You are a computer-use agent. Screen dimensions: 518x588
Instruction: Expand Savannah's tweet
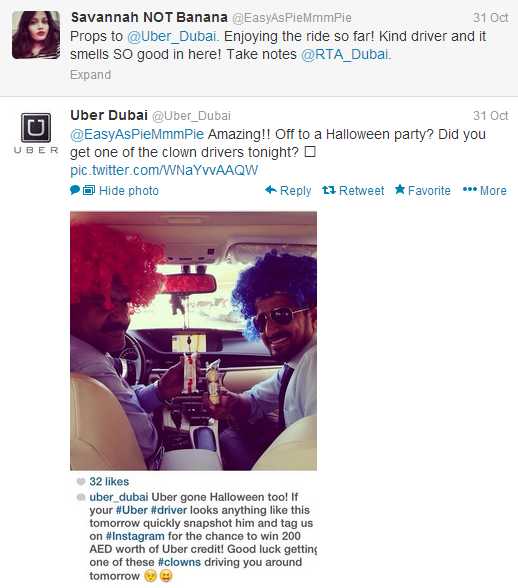tap(90, 75)
